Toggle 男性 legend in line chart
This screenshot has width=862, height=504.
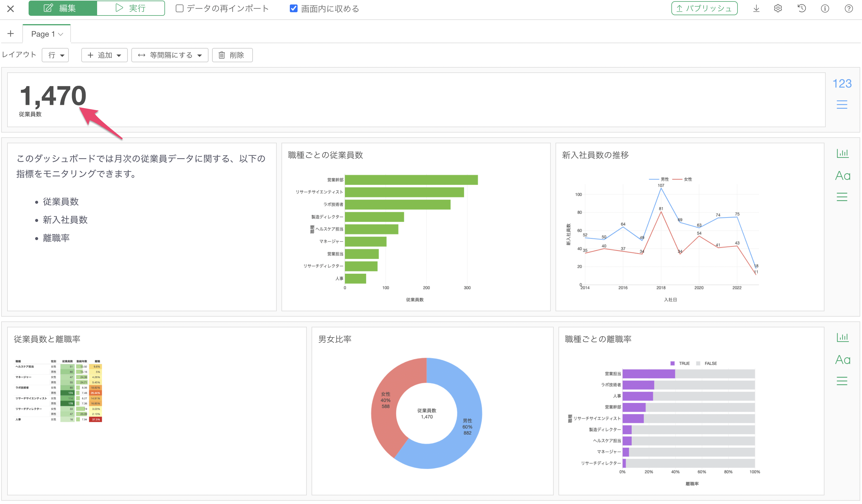click(659, 179)
